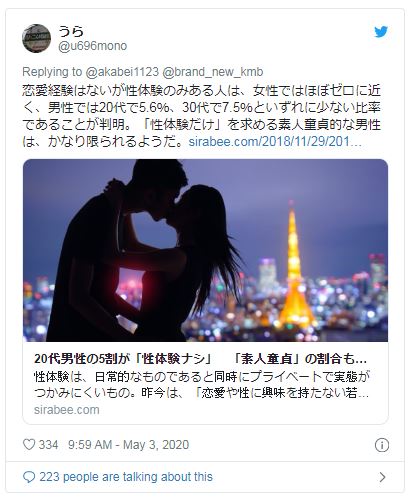Visit the @akabei1123 mention
The image size is (412, 500).
pos(122,72)
